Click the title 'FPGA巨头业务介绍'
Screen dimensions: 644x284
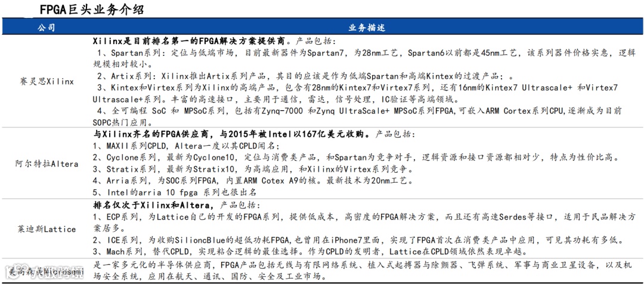coord(92,8)
